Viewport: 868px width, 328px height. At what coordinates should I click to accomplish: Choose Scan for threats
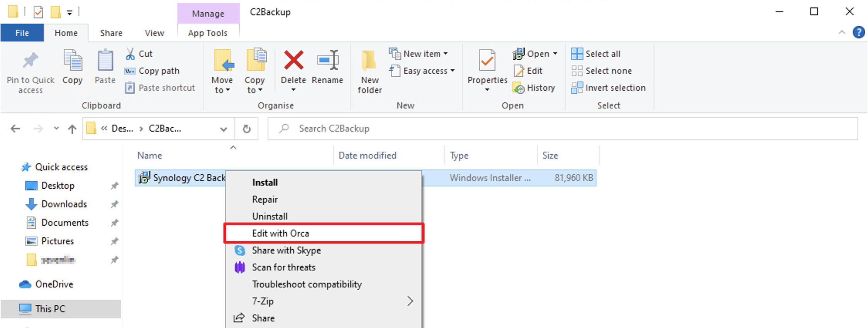click(324, 267)
